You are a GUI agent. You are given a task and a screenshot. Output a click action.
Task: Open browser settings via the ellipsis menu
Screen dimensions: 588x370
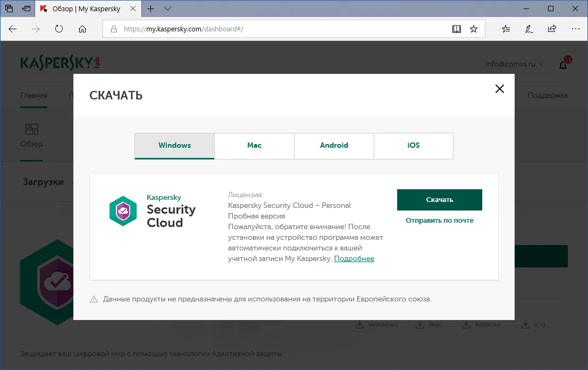575,29
